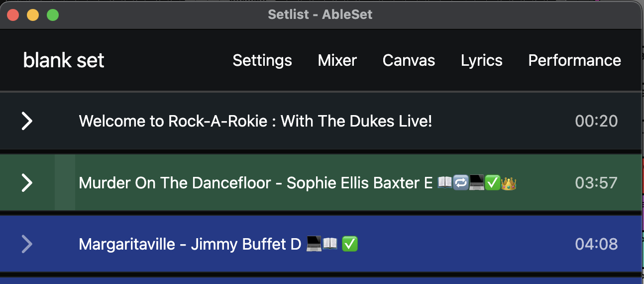
Task: Show the Lyrics view
Action: coord(481,60)
